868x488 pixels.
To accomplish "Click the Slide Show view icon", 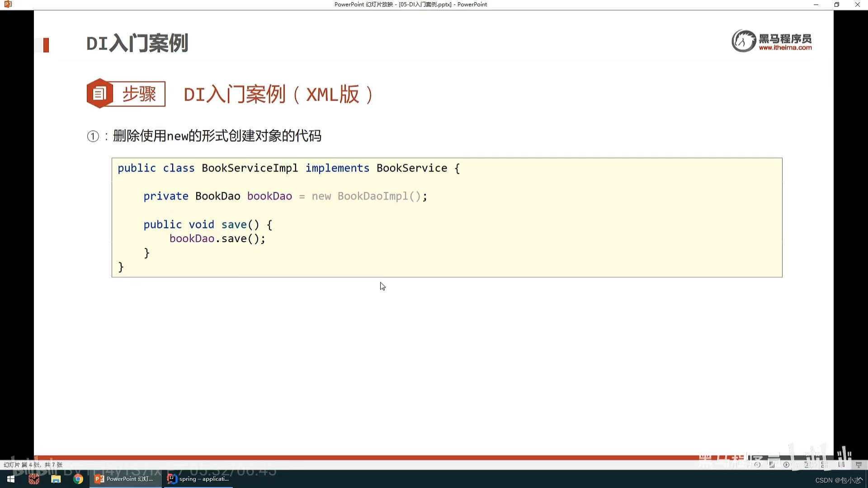I will [859, 465].
